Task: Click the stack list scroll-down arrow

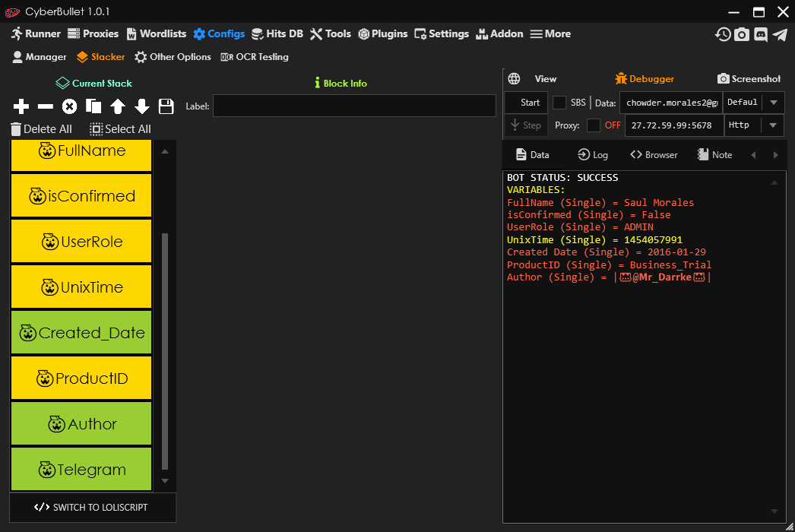Action: coord(165,481)
